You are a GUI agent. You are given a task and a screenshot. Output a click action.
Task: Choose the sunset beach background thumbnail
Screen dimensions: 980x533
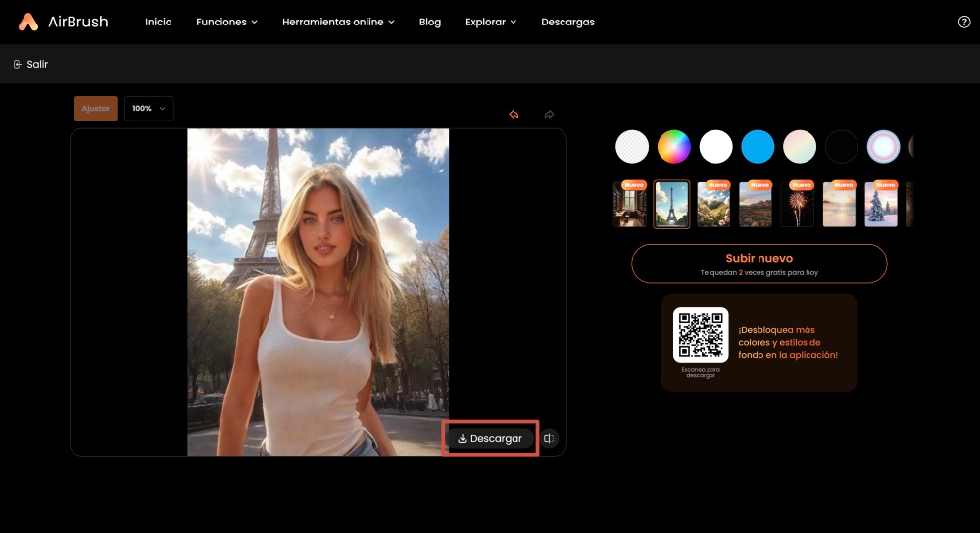(840, 205)
